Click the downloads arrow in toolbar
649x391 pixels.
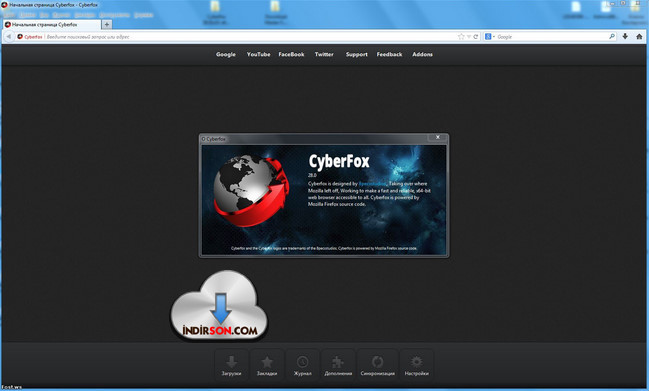click(x=625, y=36)
